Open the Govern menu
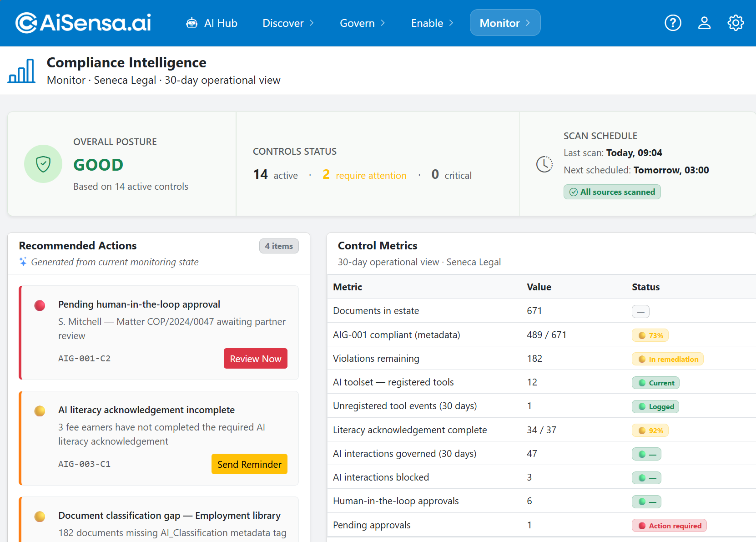 point(362,23)
